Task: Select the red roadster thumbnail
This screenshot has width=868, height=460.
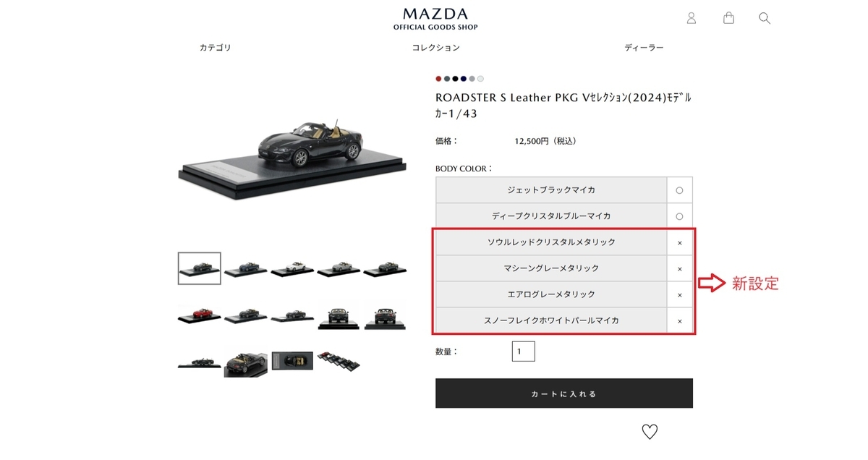Action: pyautogui.click(x=199, y=315)
